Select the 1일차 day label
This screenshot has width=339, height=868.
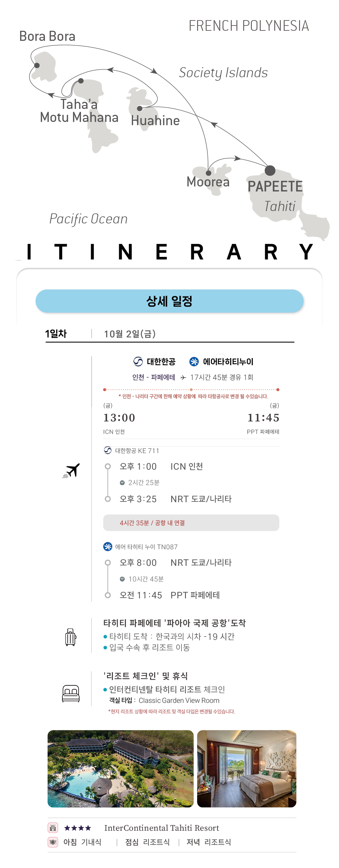click(x=56, y=334)
